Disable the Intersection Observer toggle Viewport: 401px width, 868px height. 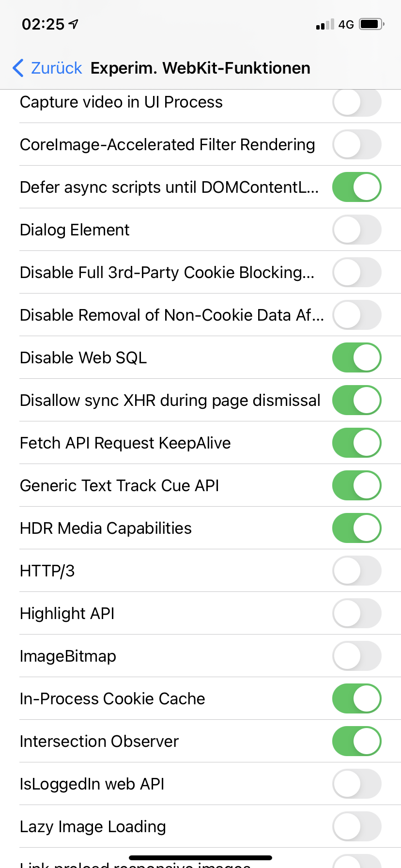pyautogui.click(x=356, y=741)
